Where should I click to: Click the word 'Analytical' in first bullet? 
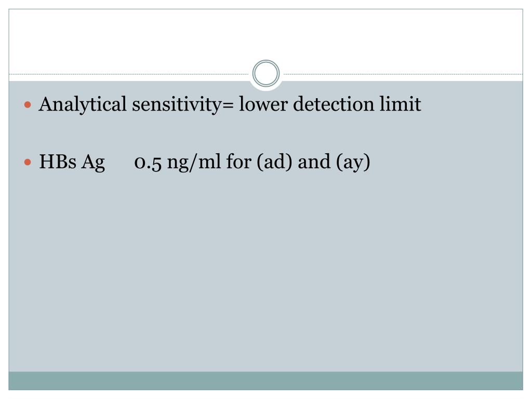point(83,105)
